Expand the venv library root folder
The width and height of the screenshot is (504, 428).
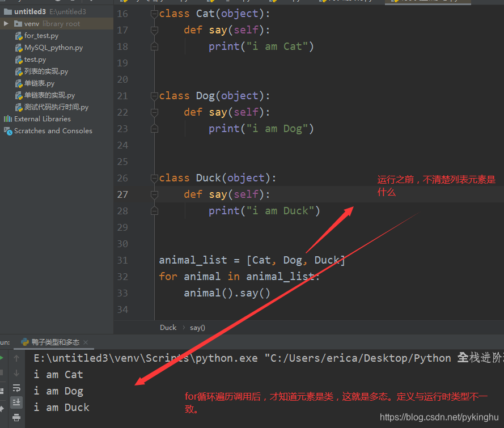(x=6, y=23)
